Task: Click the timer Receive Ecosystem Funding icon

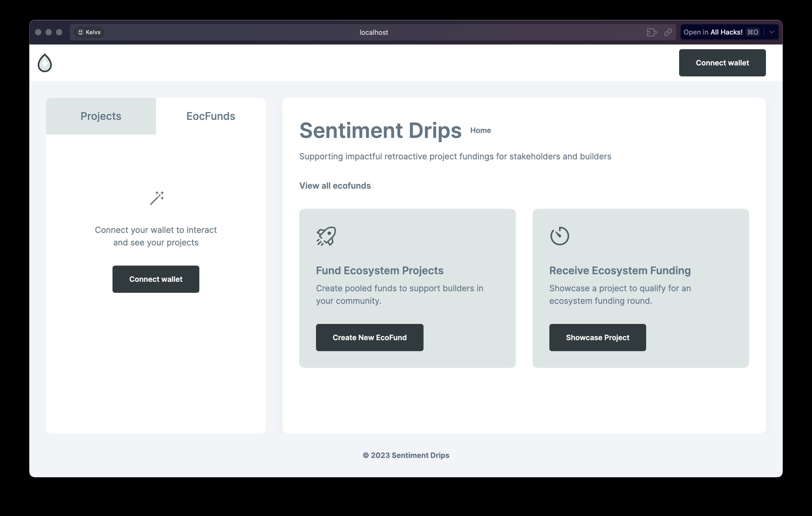Action: click(559, 235)
